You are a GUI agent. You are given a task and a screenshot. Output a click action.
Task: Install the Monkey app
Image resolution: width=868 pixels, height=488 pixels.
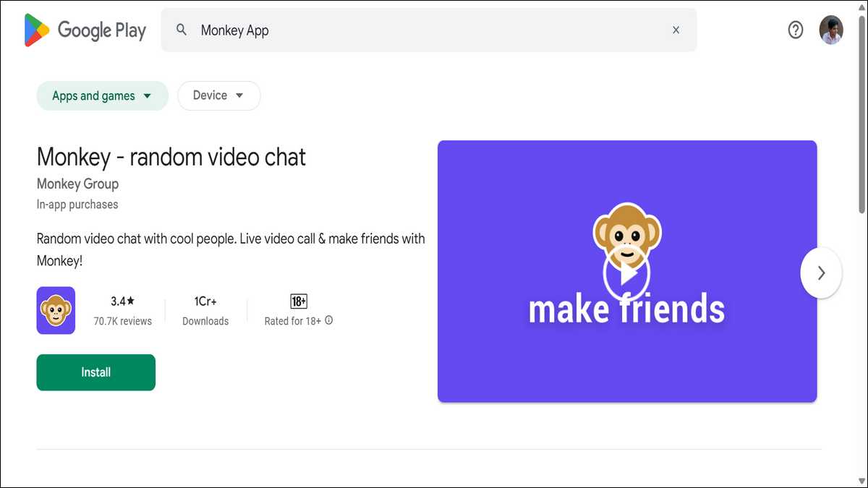96,372
